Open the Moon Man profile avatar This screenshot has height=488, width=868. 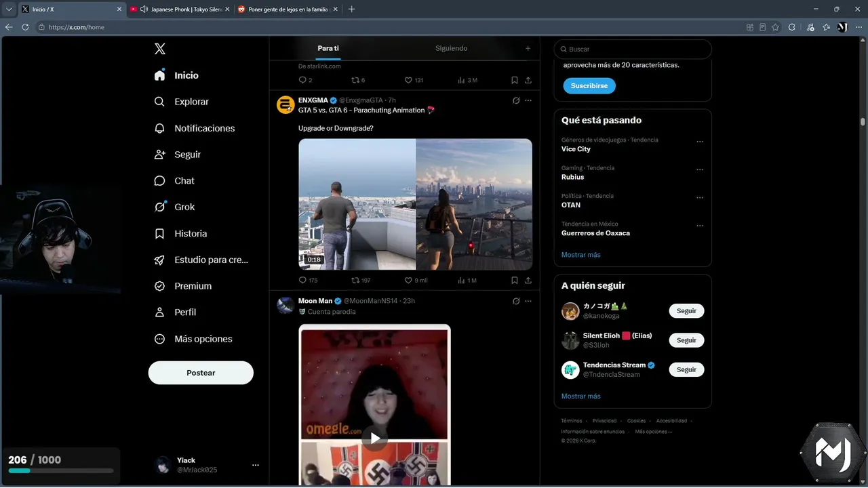tap(285, 305)
